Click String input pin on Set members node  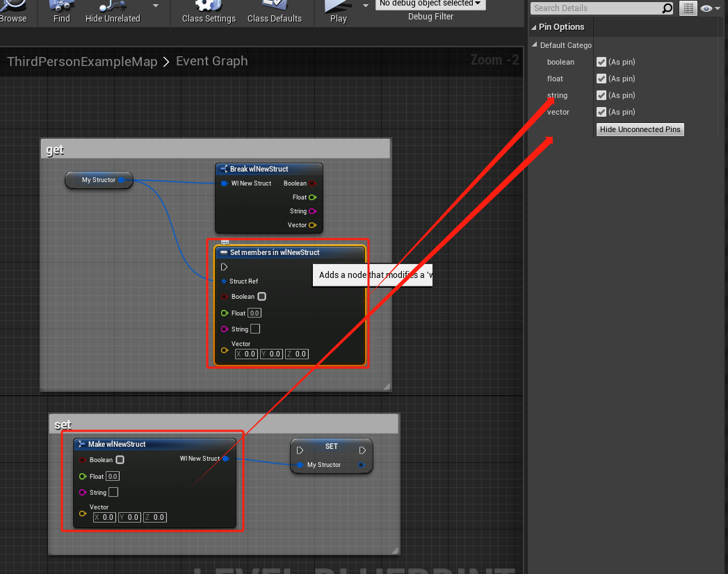(x=225, y=329)
